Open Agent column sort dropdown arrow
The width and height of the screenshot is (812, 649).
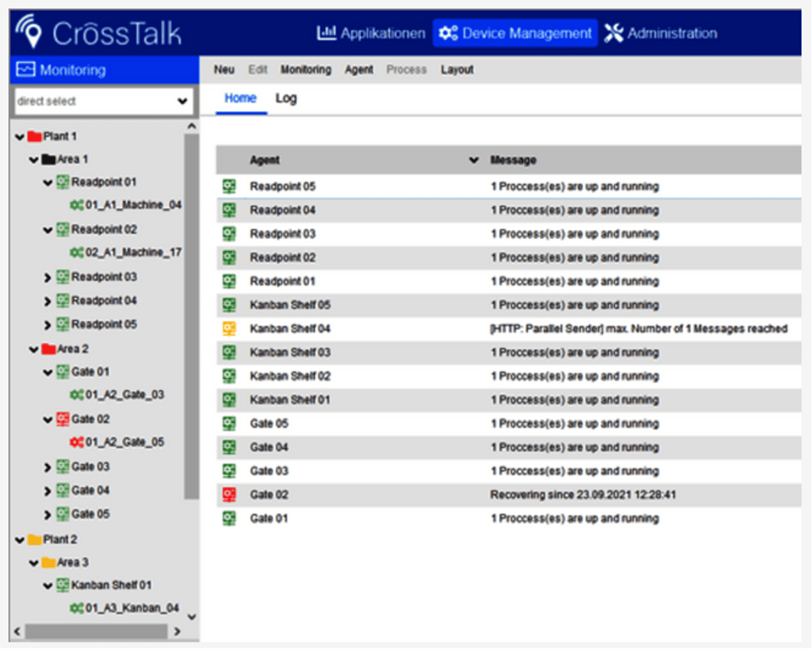point(474,161)
